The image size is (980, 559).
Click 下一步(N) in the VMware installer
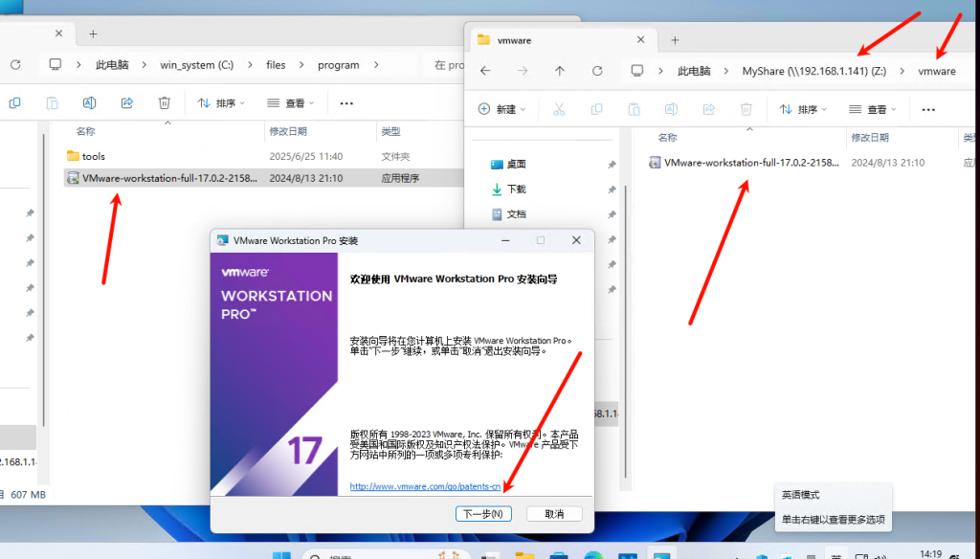[x=483, y=514]
